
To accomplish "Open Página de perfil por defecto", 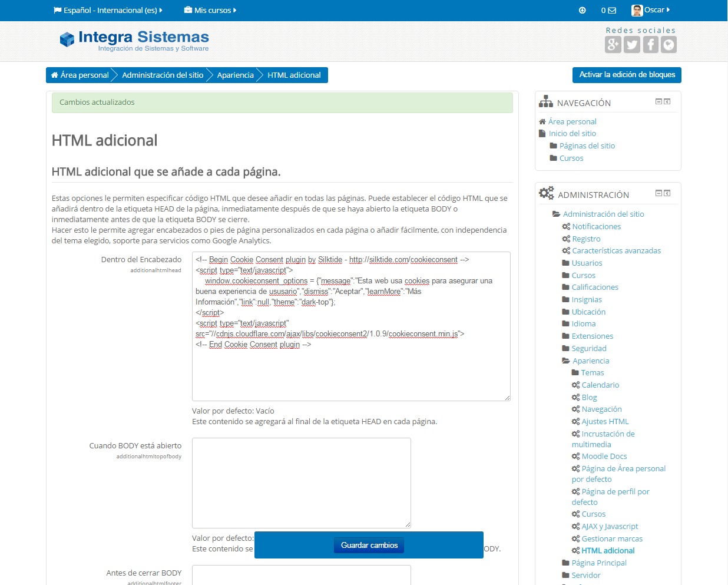I will click(x=611, y=497).
